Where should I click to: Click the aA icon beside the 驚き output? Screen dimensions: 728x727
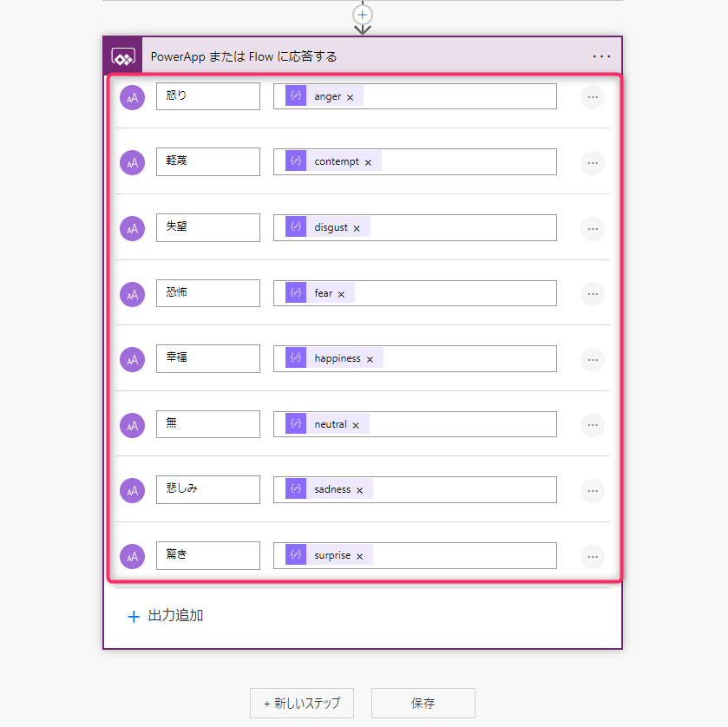point(132,556)
